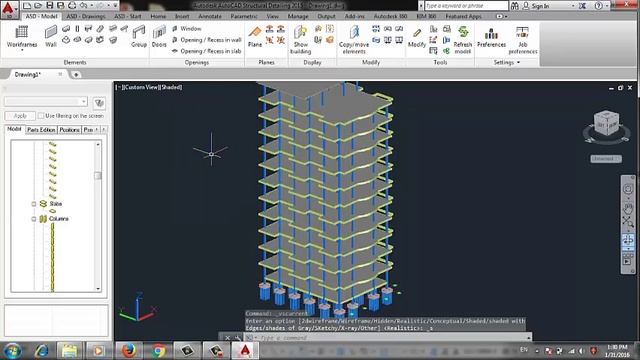Open the Annotate ribbon tab
The image size is (640, 360).
(210, 16)
